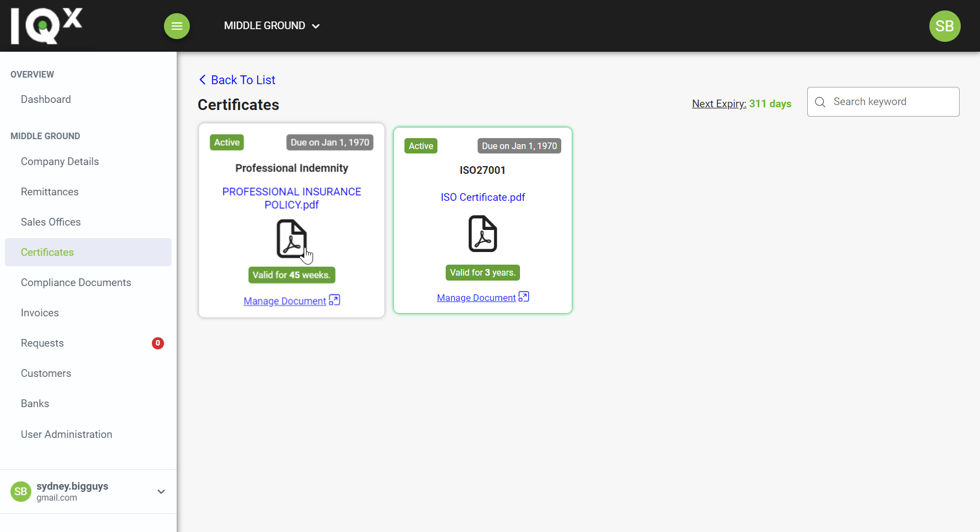The height and width of the screenshot is (532, 980).
Task: Open the ISO Certificate PDF file icon
Action: (x=483, y=233)
